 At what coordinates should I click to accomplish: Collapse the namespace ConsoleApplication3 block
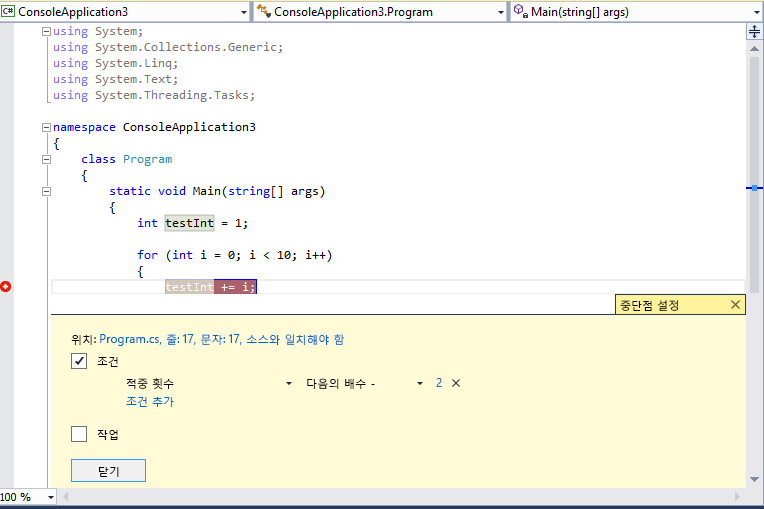46,128
